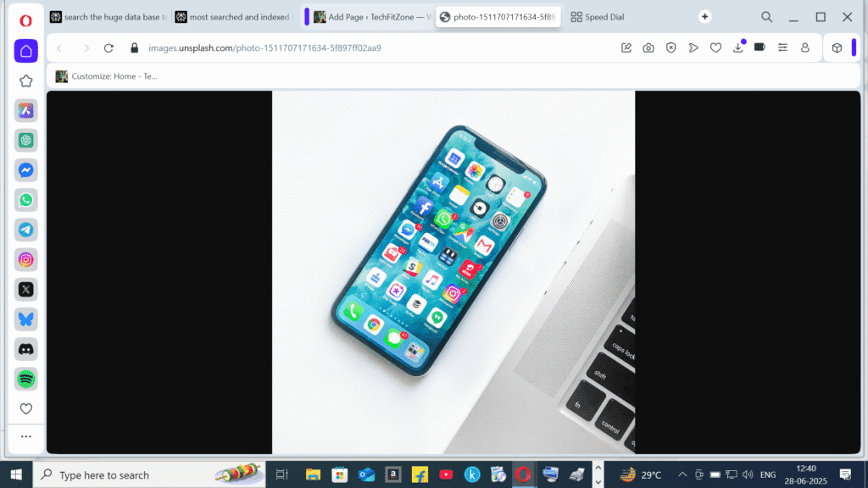This screenshot has width=868, height=488.
Task: Open WhatsApp in the sidebar
Action: coord(26,200)
